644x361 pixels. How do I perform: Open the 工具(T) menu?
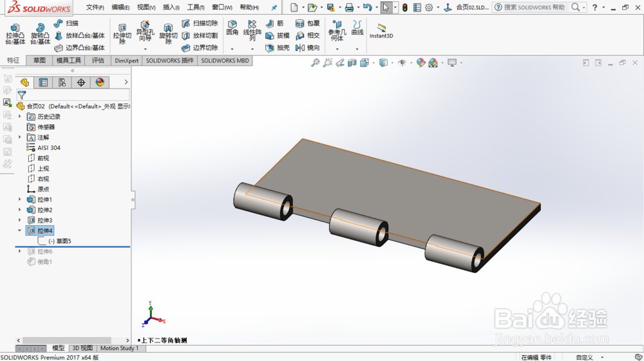(196, 7)
